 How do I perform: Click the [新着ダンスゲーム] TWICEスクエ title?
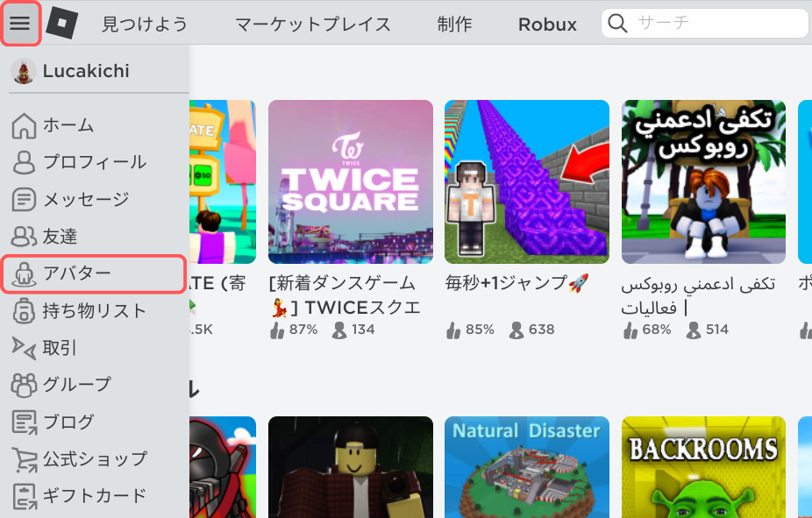(345, 295)
